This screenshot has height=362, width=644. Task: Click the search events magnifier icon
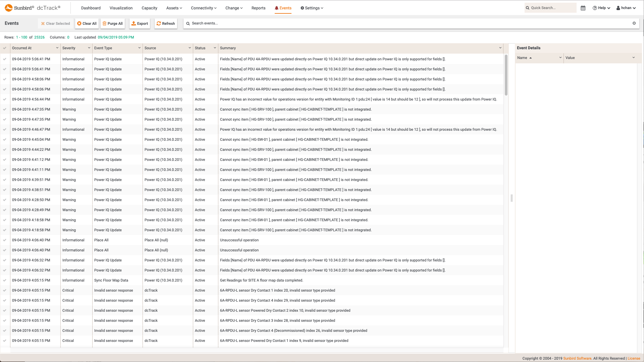pos(188,23)
